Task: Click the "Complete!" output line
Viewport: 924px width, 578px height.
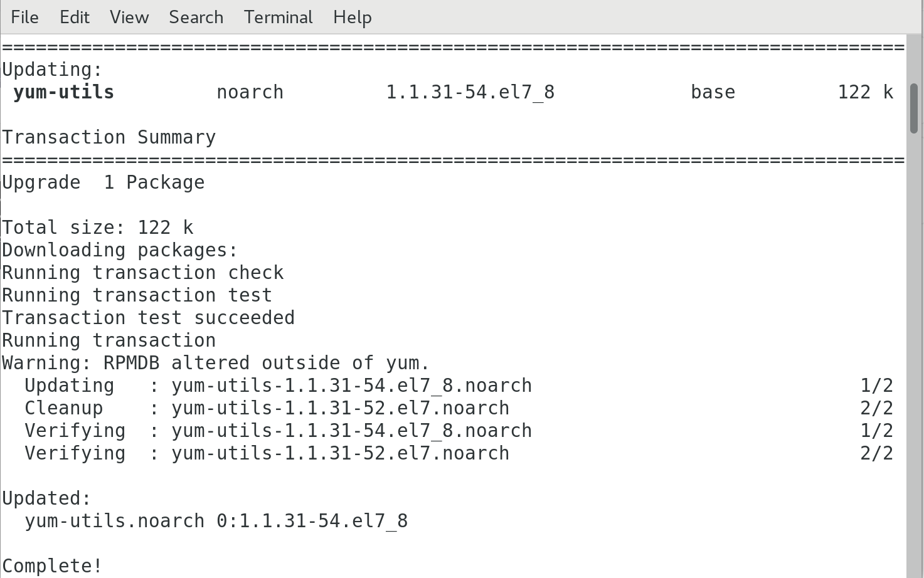Action: (x=52, y=565)
